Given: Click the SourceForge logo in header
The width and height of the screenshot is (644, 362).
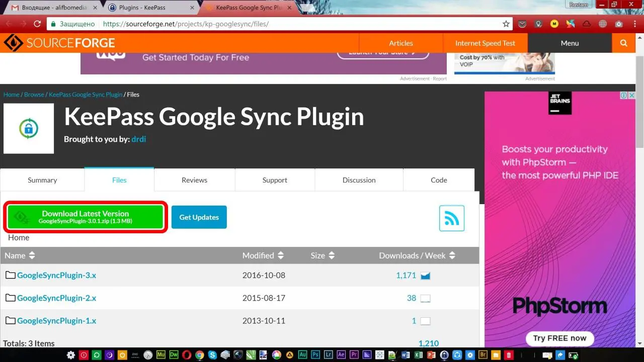Looking at the screenshot, I should tap(59, 43).
